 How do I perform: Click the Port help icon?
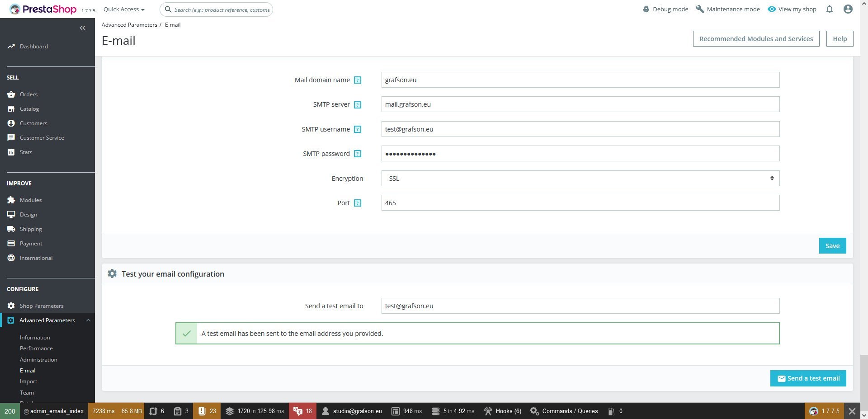pyautogui.click(x=358, y=203)
